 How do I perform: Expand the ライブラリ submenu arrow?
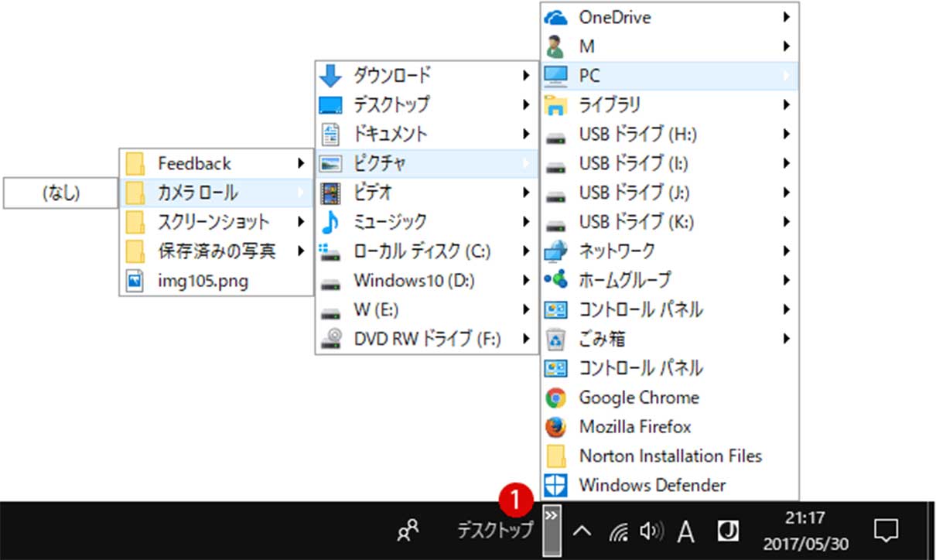[x=786, y=104]
